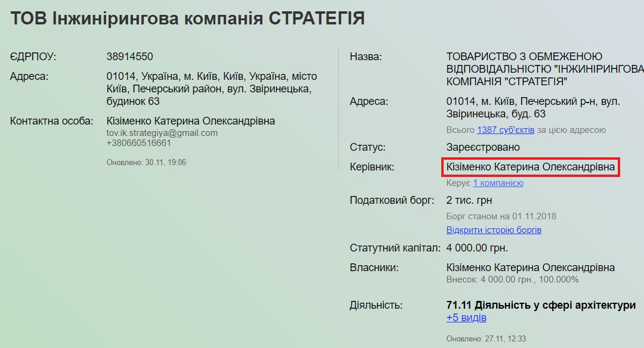
Task: Select tax debt value '2 тис. грн'
Action: tap(469, 200)
